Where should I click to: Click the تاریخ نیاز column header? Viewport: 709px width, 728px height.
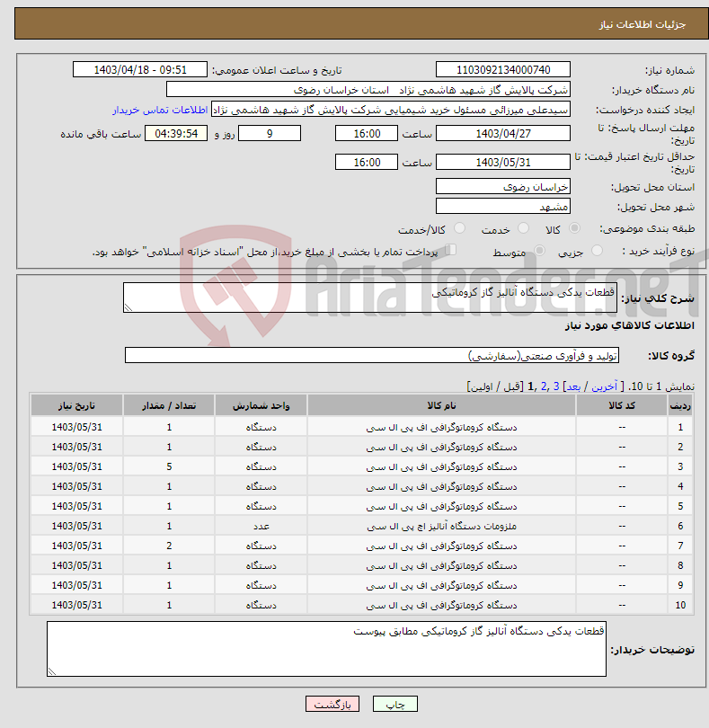pos(76,405)
